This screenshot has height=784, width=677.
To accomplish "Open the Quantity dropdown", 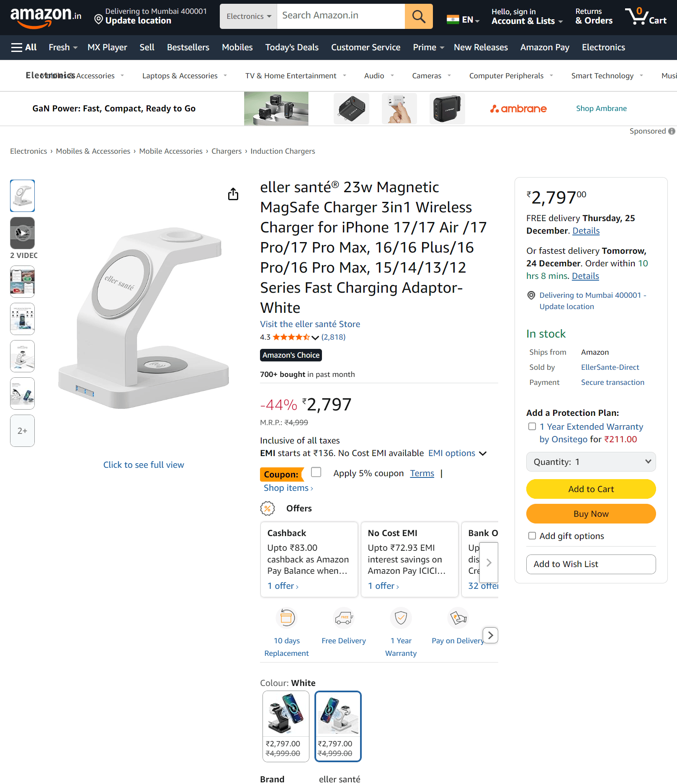I will pos(591,462).
